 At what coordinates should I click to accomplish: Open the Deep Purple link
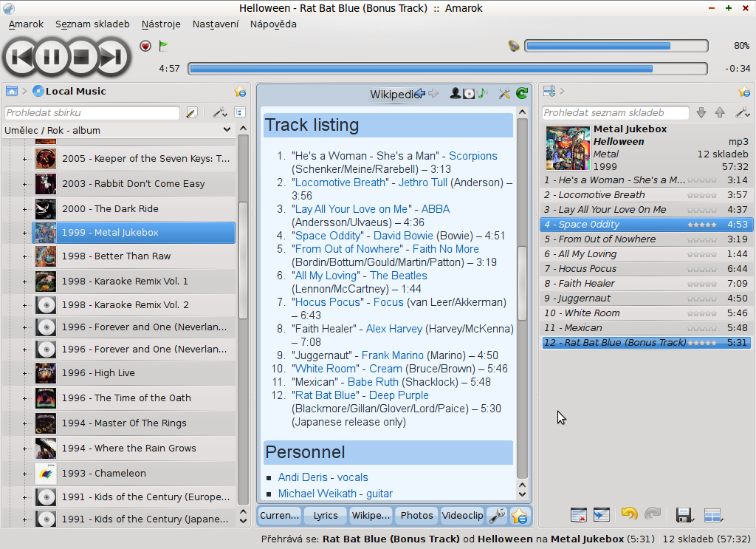click(399, 395)
